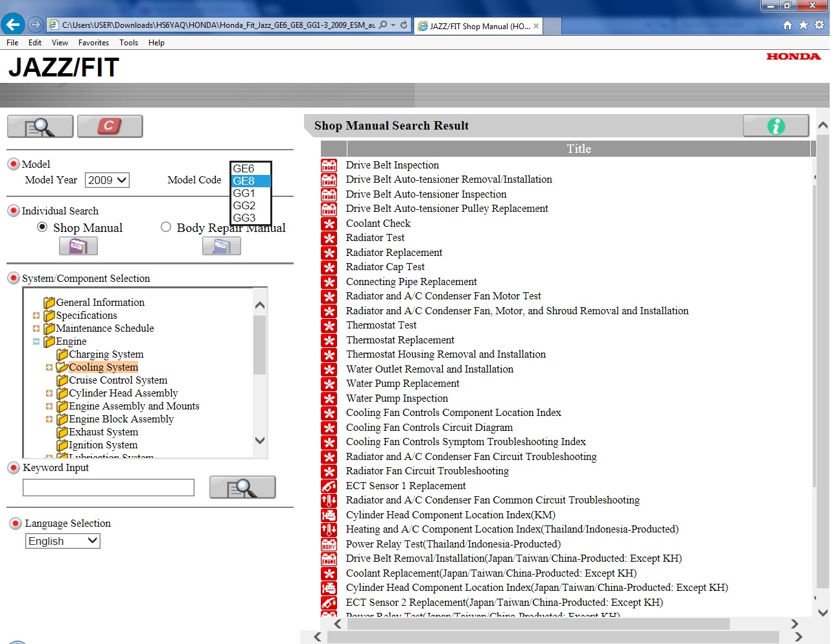
Task: Click the icon beside Water Pump Inspection
Action: pos(329,398)
